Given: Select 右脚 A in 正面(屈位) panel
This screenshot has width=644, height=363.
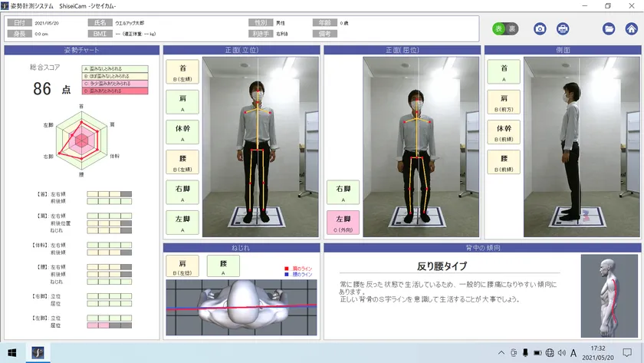Looking at the screenshot, I should 343,193.
